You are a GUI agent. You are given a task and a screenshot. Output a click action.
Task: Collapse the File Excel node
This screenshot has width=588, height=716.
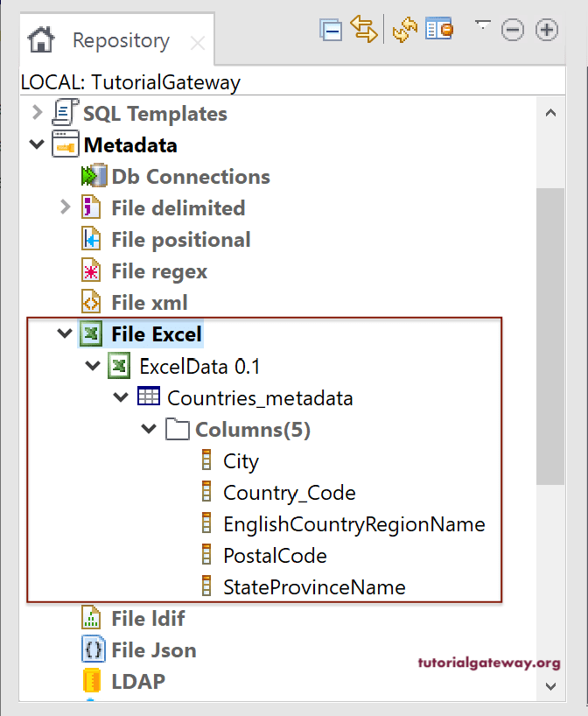(x=65, y=333)
